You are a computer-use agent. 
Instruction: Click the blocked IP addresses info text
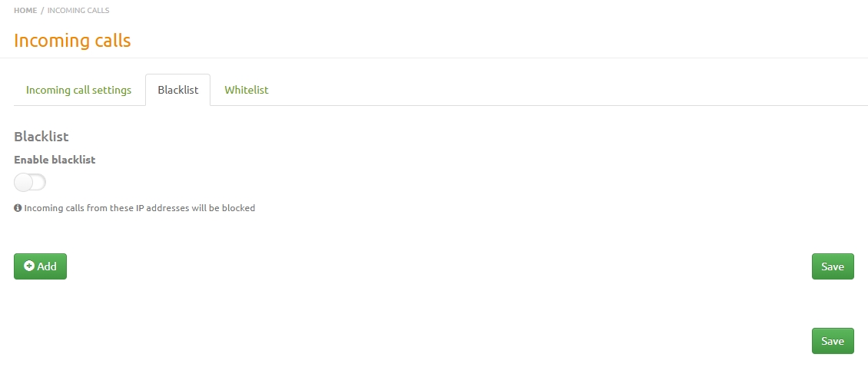coord(140,207)
